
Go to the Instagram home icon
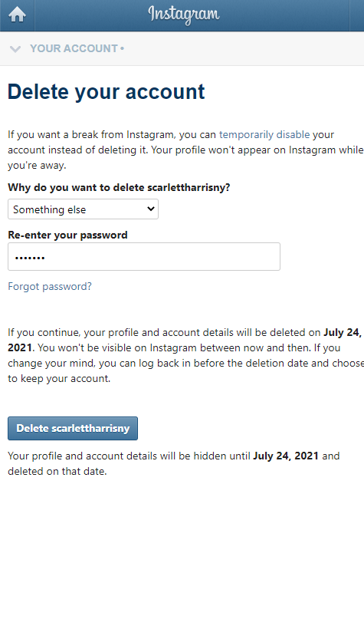point(17,15)
